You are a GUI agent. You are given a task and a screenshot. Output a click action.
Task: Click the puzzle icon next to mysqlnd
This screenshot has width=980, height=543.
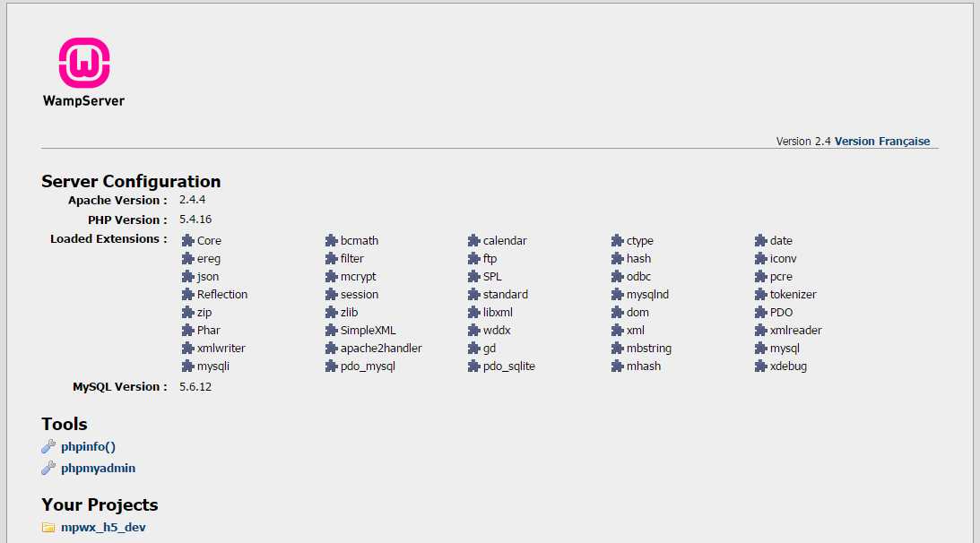click(618, 294)
